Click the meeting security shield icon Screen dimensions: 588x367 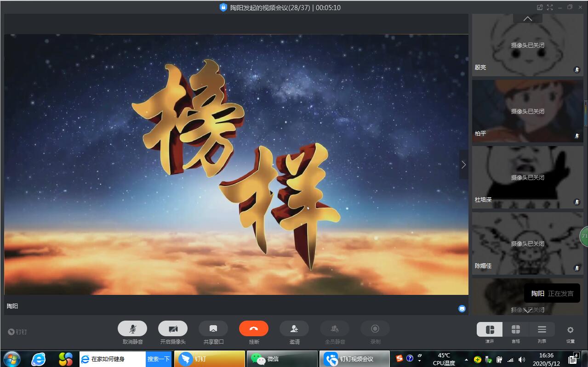[223, 7]
